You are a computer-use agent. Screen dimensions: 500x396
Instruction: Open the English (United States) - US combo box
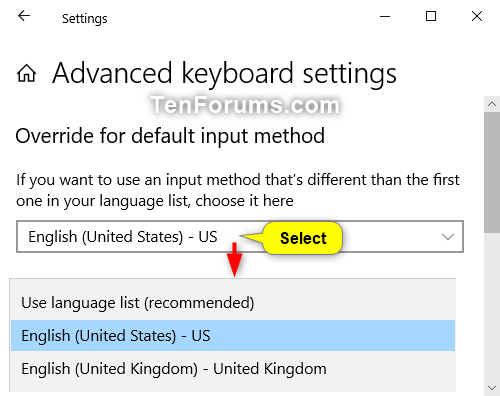240,236
